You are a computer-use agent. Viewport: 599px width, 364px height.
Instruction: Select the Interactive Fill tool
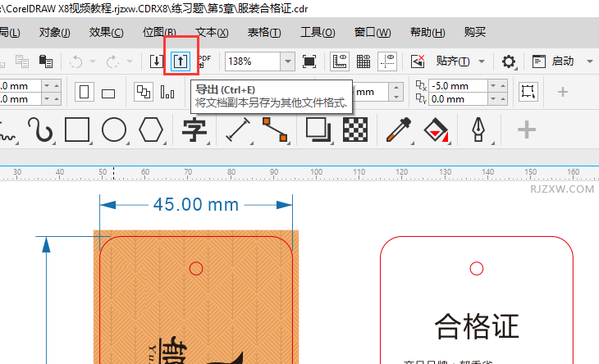pos(436,130)
